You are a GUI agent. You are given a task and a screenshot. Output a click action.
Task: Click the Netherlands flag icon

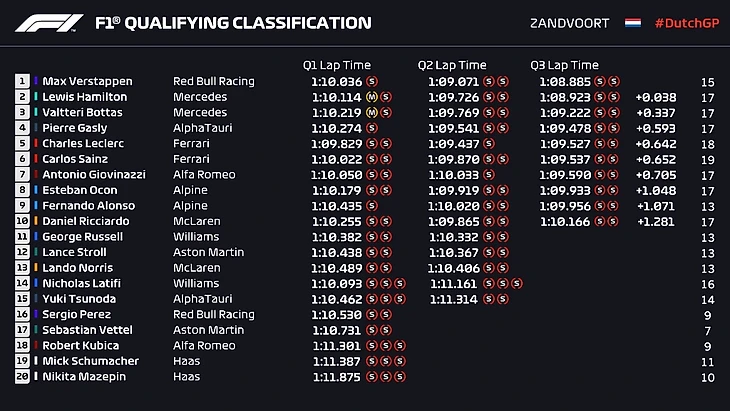pyautogui.click(x=633, y=22)
